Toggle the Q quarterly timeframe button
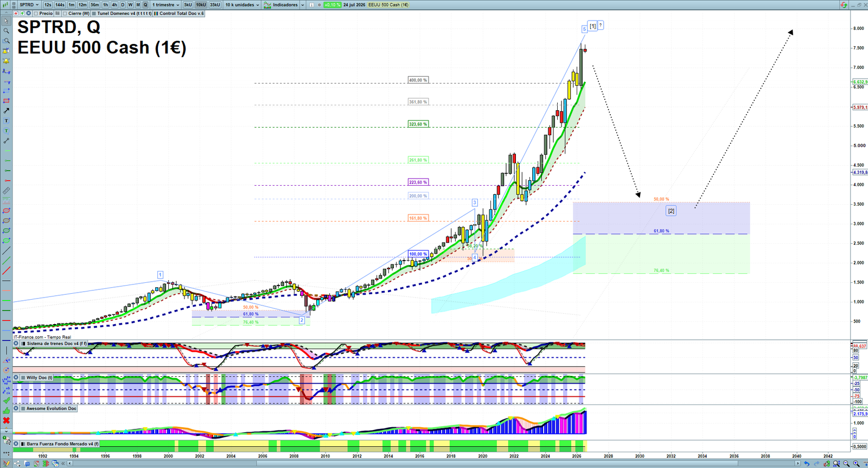868x468 pixels. tap(145, 5)
